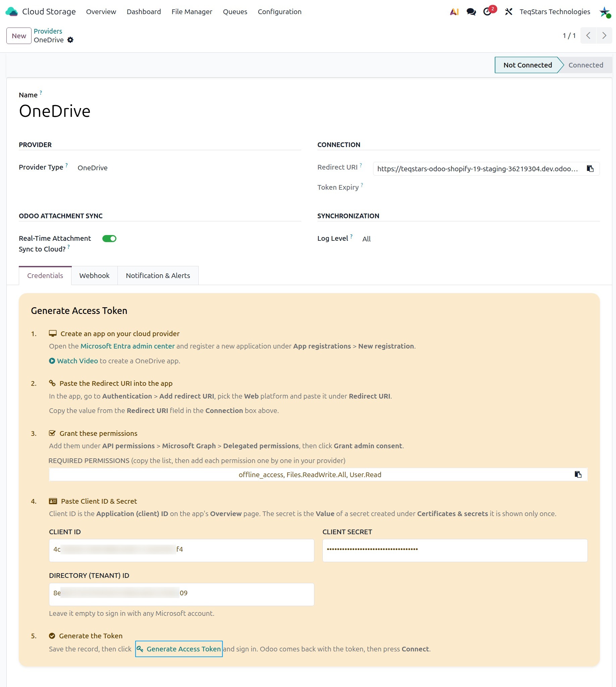Open the debug tools wrench icon

(508, 12)
